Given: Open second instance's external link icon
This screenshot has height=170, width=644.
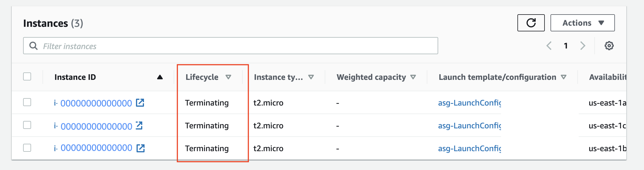Looking at the screenshot, I should [x=139, y=126].
